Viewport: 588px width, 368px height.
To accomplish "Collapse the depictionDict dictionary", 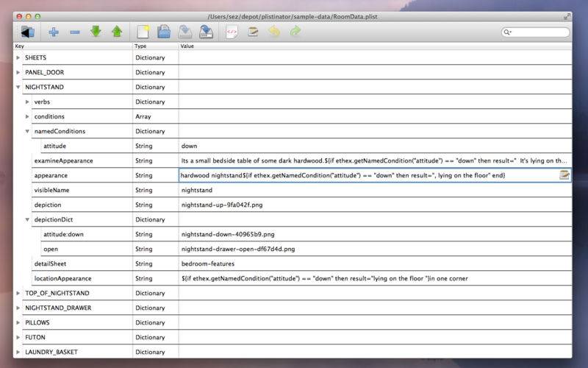I will click(27, 219).
